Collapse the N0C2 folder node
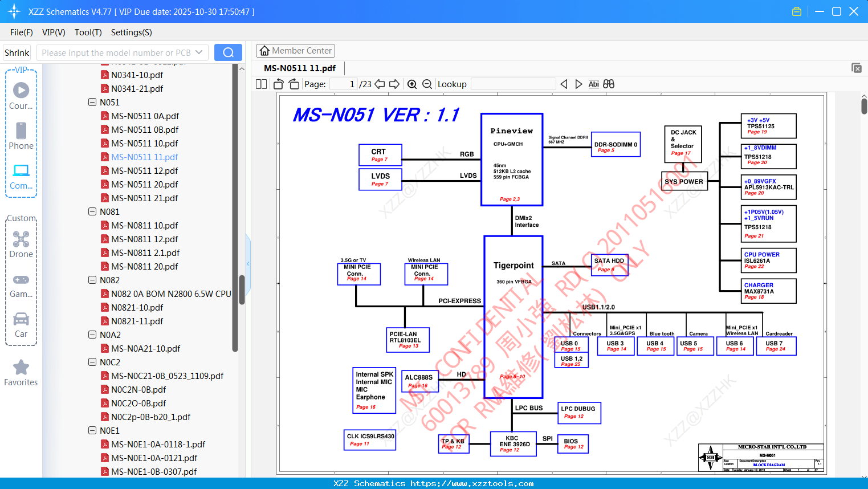This screenshot has width=868, height=489. 92,362
